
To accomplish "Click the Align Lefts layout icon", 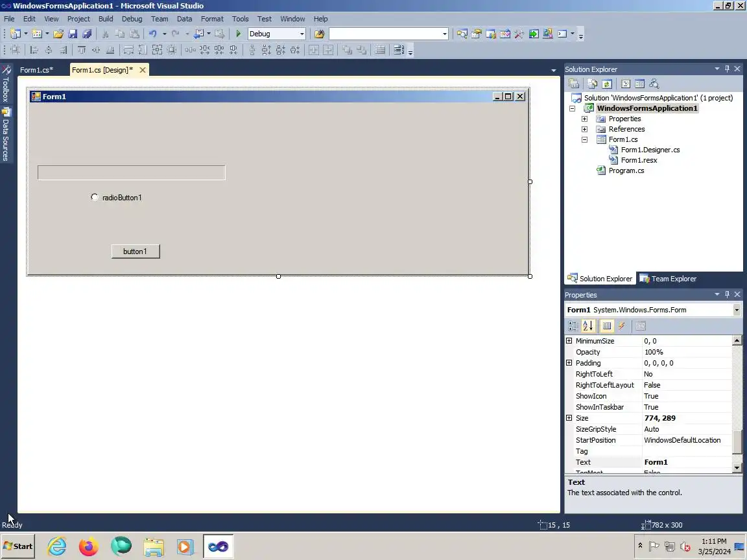I will (34, 50).
